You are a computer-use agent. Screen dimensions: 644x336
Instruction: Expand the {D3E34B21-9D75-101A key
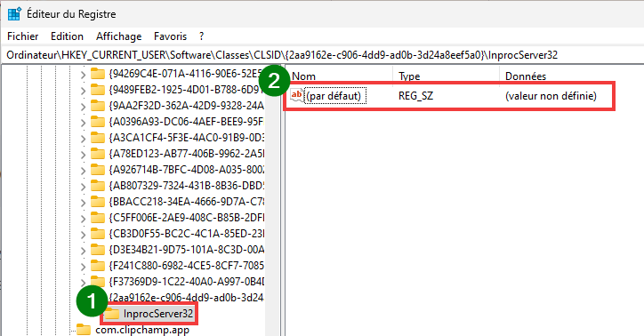[x=83, y=251]
